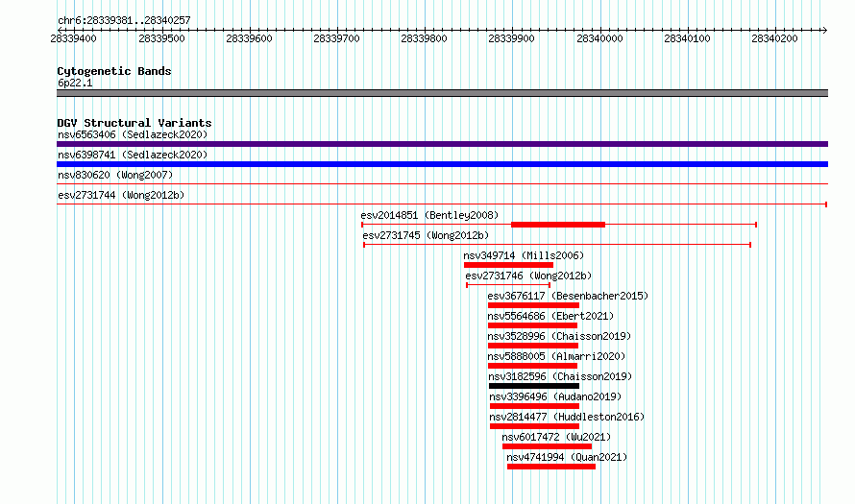The image size is (855, 504).
Task: Click the esv2731746 (Wong2012b) label
Action: (x=528, y=276)
